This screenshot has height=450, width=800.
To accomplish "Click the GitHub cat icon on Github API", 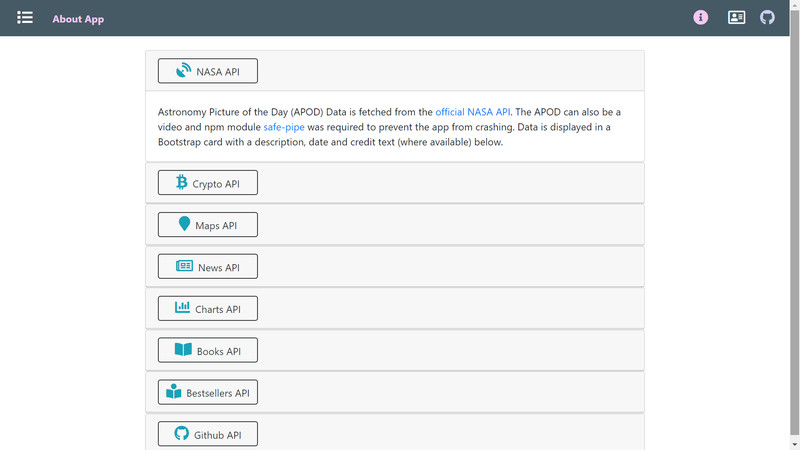I will (181, 433).
